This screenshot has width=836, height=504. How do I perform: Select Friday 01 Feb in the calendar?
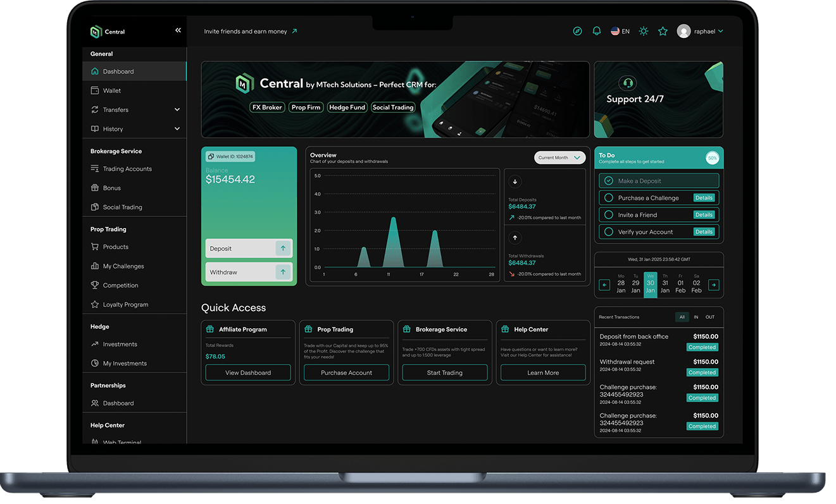coord(680,283)
